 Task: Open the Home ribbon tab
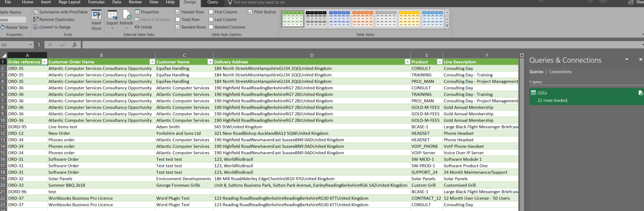pos(27,2)
